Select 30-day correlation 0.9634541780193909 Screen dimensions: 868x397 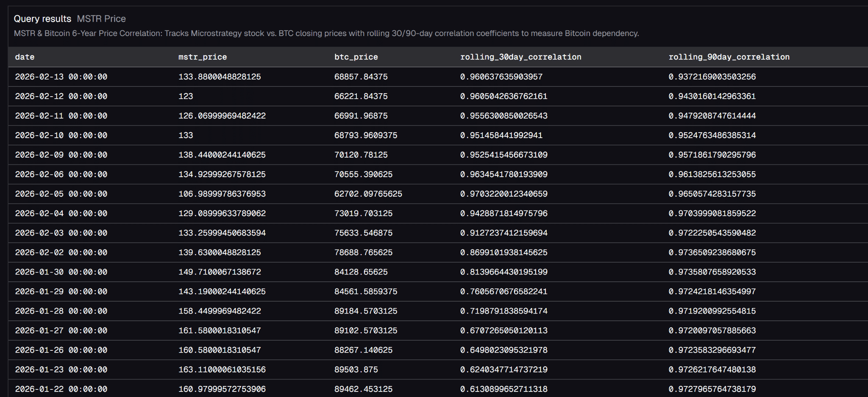[x=504, y=174]
